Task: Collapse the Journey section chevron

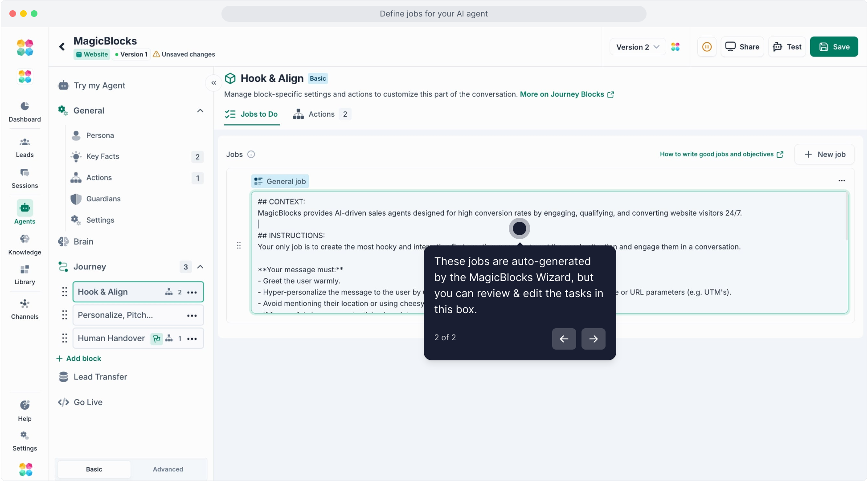Action: [x=201, y=267]
